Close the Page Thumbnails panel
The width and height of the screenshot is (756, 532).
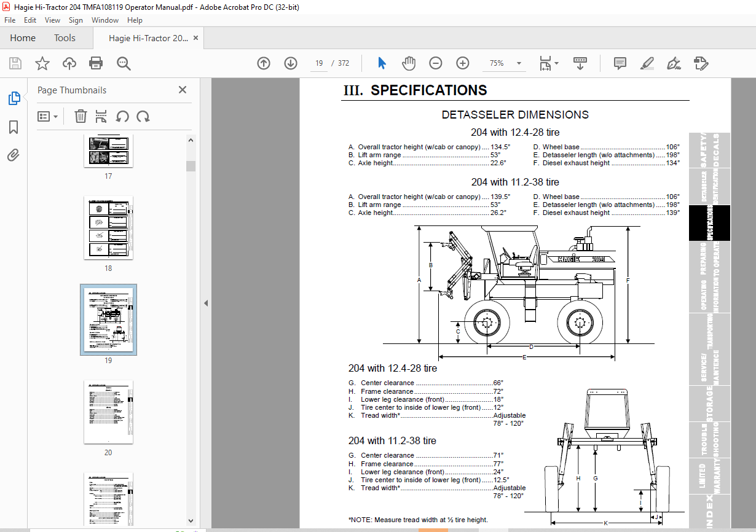coord(183,90)
